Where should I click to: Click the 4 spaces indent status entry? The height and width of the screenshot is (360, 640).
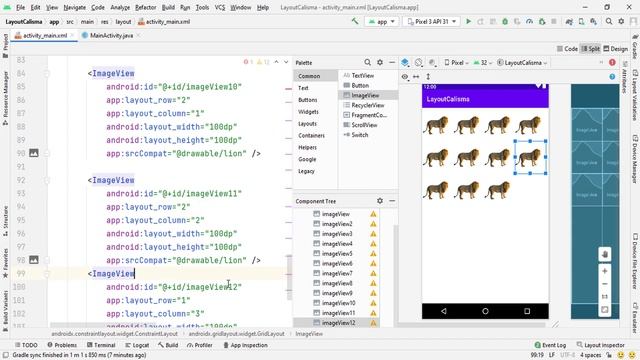coord(591,355)
